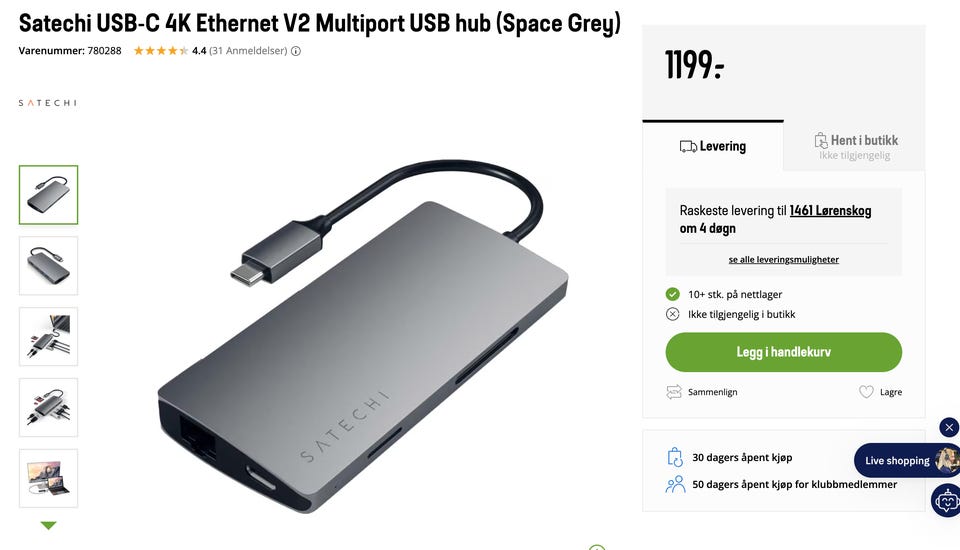Click the Sammenlign compare icon

(673, 392)
